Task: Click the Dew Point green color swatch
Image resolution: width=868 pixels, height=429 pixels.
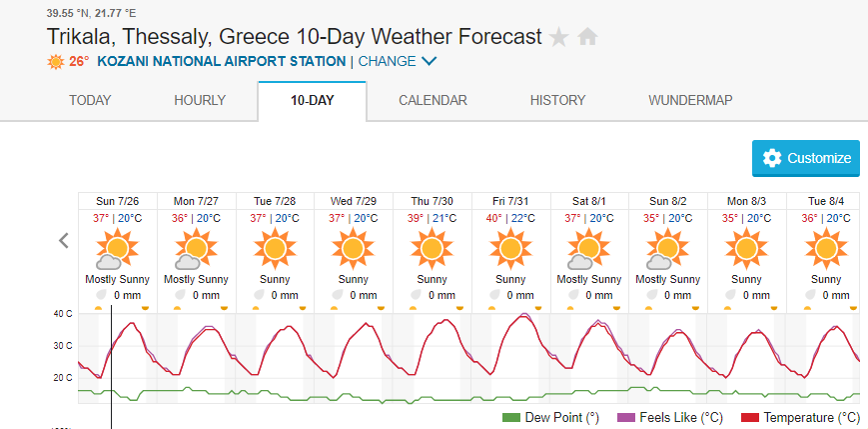Action: pyautogui.click(x=511, y=417)
